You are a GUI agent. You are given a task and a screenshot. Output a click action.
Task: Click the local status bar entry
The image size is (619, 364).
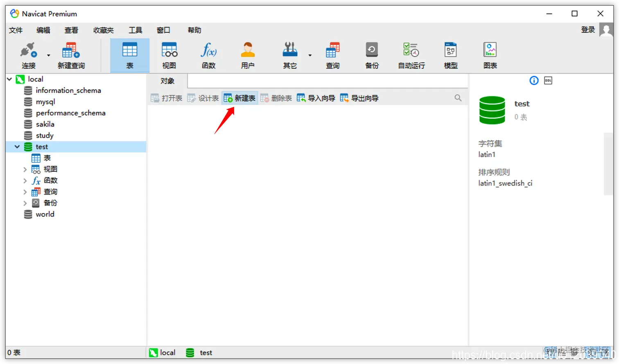pyautogui.click(x=162, y=353)
